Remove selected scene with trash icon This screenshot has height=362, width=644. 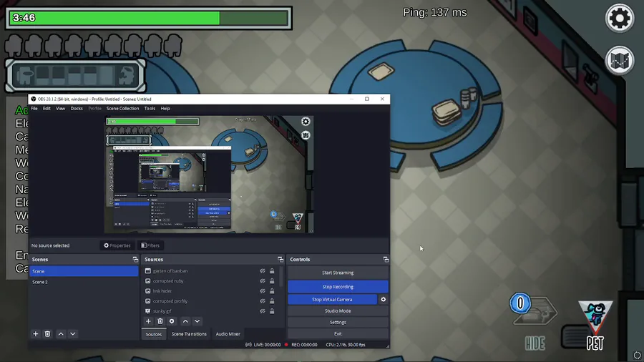47,333
